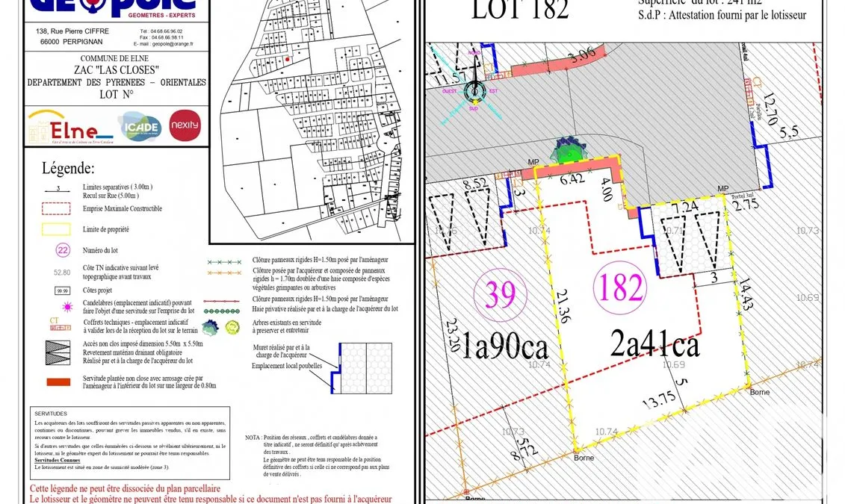Click the magenta candelabre star legend symbol
845x504 pixels.
click(x=67, y=307)
